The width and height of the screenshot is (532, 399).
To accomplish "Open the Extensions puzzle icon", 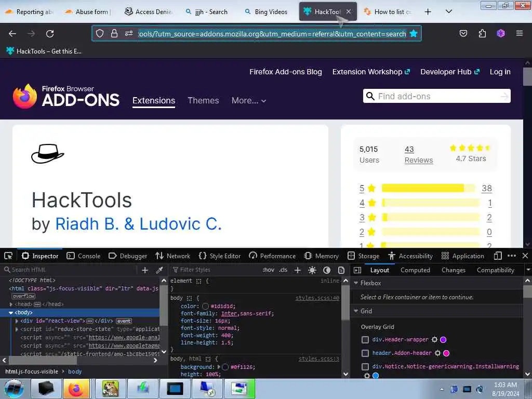I will point(482,33).
